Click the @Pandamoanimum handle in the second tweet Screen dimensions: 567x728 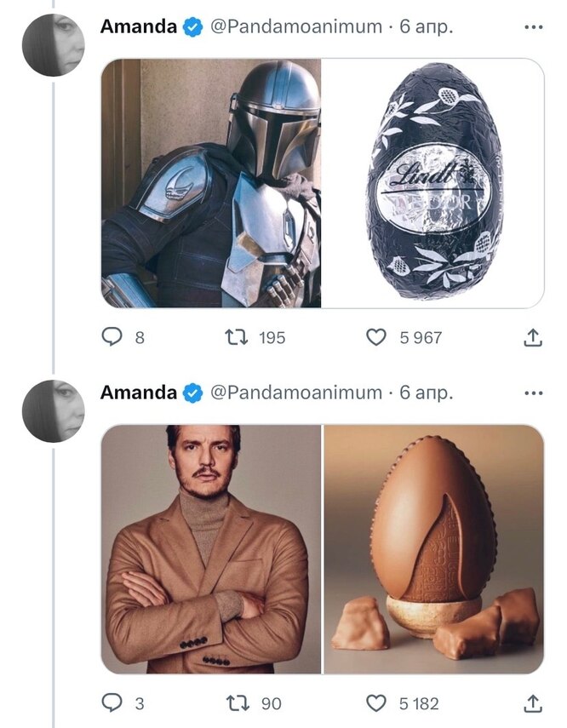pos(295,393)
